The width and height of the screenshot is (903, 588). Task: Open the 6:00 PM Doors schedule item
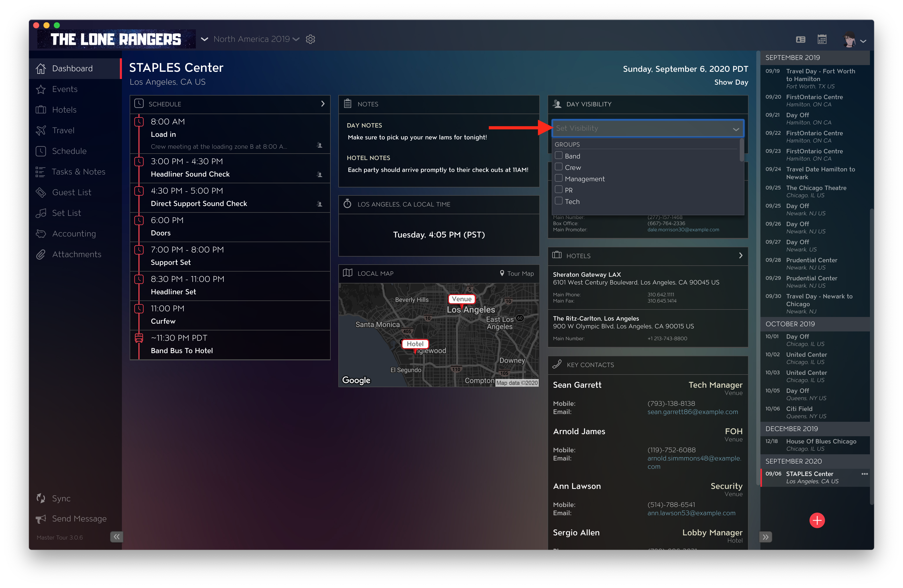[230, 227]
